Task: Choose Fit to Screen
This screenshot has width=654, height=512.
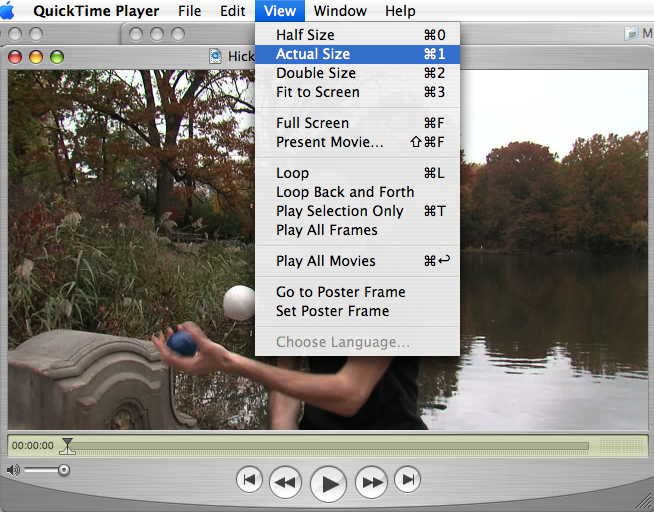Action: 357,92
